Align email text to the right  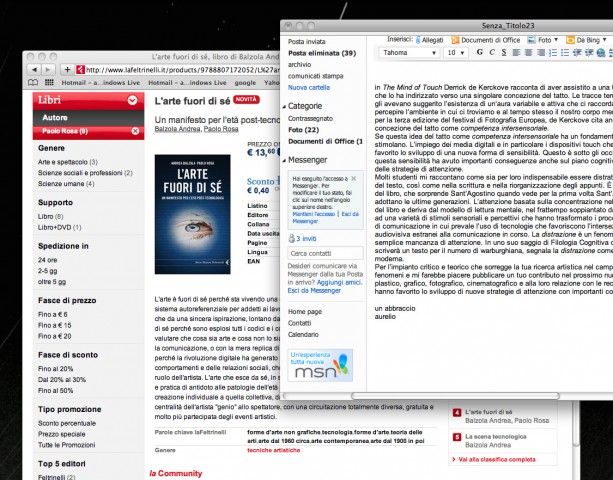click(541, 52)
